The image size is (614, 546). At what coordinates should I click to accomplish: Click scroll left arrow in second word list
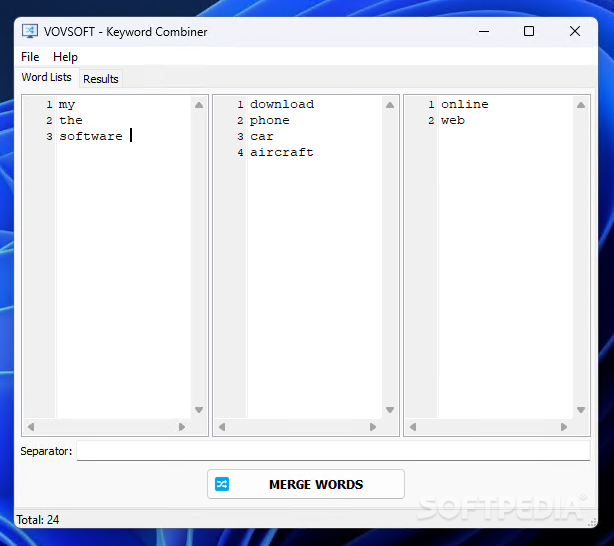222,427
